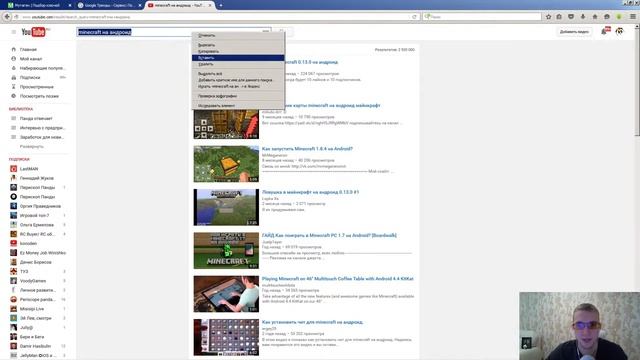The image size is (640, 360).
Task: Open the YouTube account avatar
Action: coord(620,31)
